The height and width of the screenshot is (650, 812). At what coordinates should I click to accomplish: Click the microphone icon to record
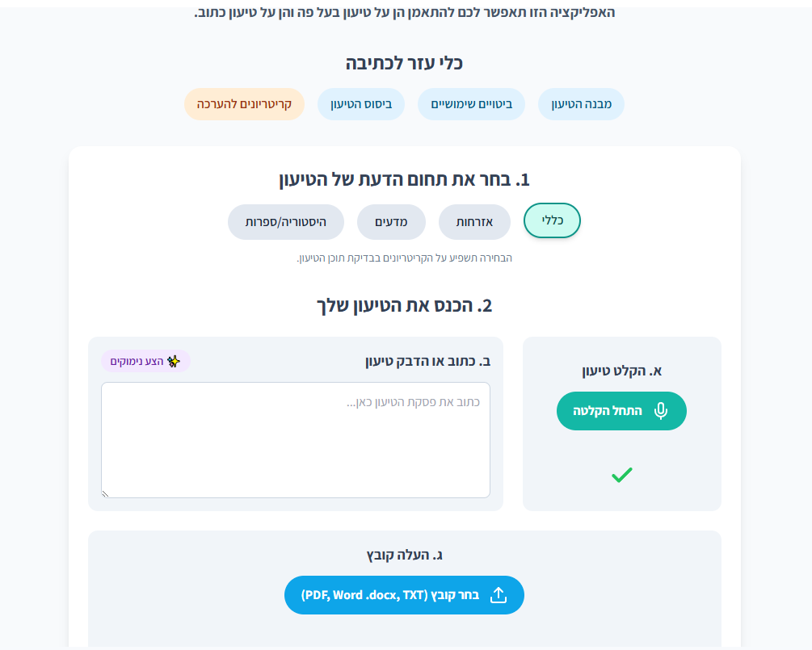coord(661,411)
